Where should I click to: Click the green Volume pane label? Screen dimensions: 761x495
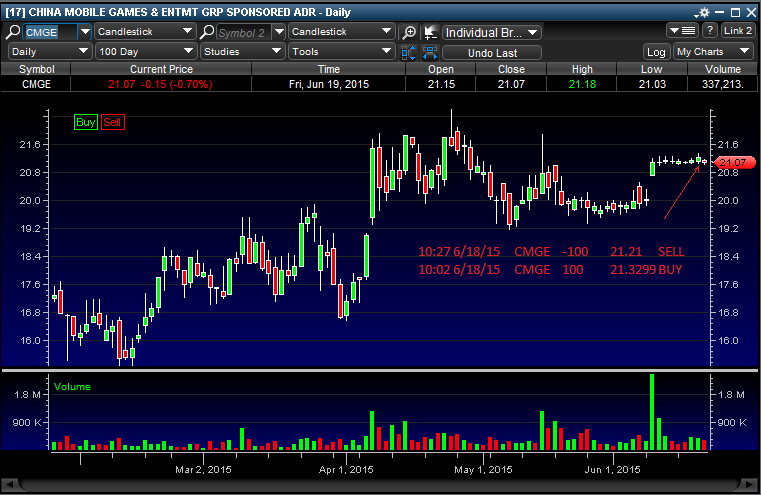coord(72,387)
